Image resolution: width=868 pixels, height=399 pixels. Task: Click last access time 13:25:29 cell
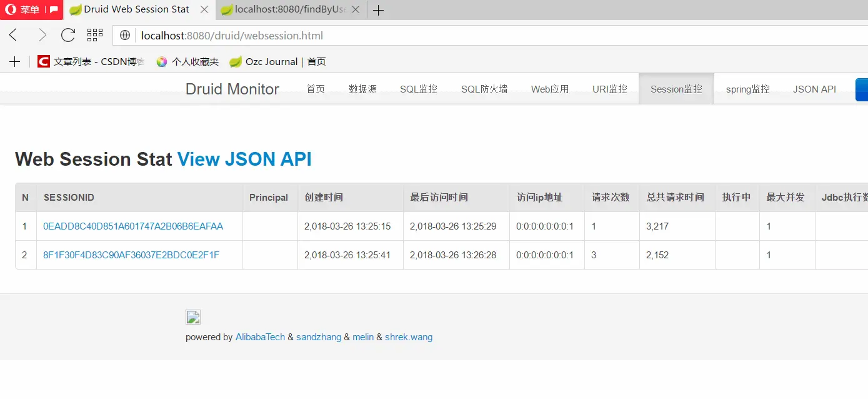click(456, 226)
